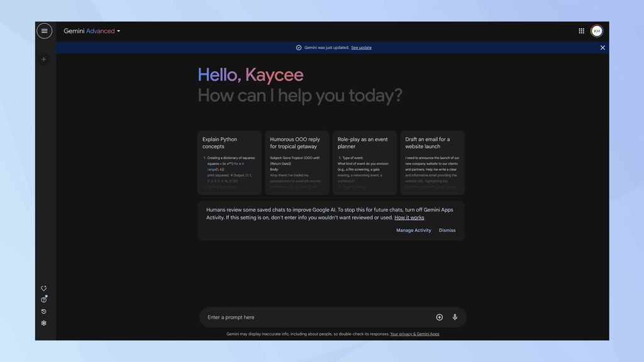Open the Role-play as an event planner prompt
The width and height of the screenshot is (644, 362).
(364, 160)
